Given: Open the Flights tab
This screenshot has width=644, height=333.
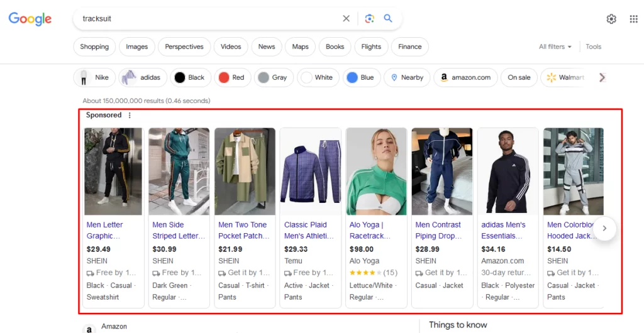Looking at the screenshot, I should click(x=371, y=46).
